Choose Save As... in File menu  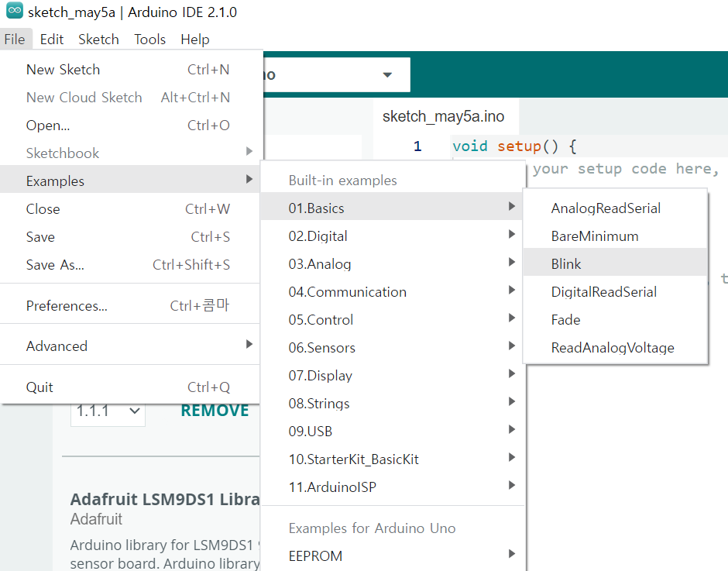130,265
